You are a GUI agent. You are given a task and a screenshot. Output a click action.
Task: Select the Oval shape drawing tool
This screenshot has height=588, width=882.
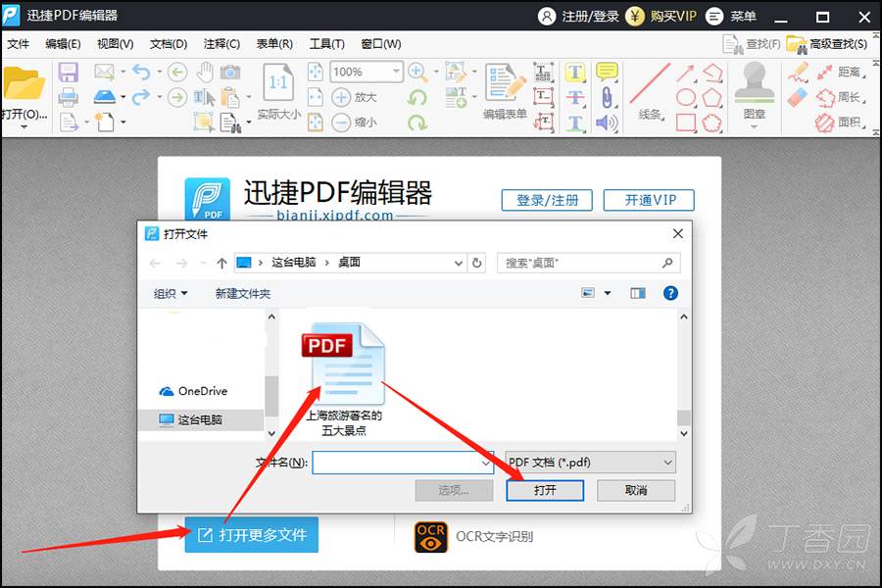[686, 97]
